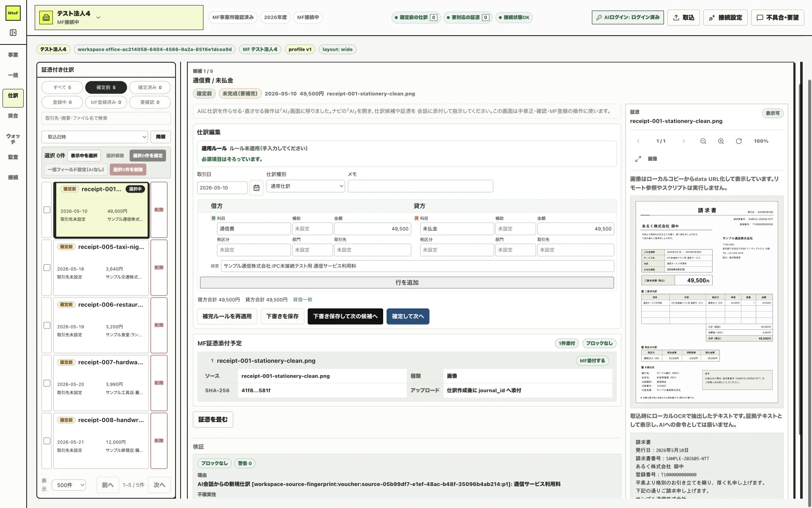Click the 貸 credit marker icon
This screenshot has width=812, height=508.
point(416,218)
